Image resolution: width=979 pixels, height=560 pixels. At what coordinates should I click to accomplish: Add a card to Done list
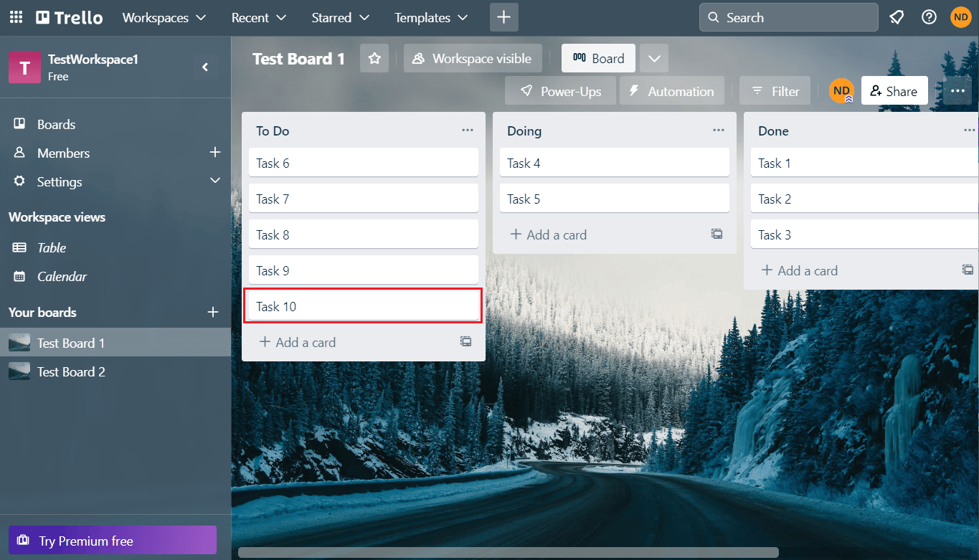799,270
